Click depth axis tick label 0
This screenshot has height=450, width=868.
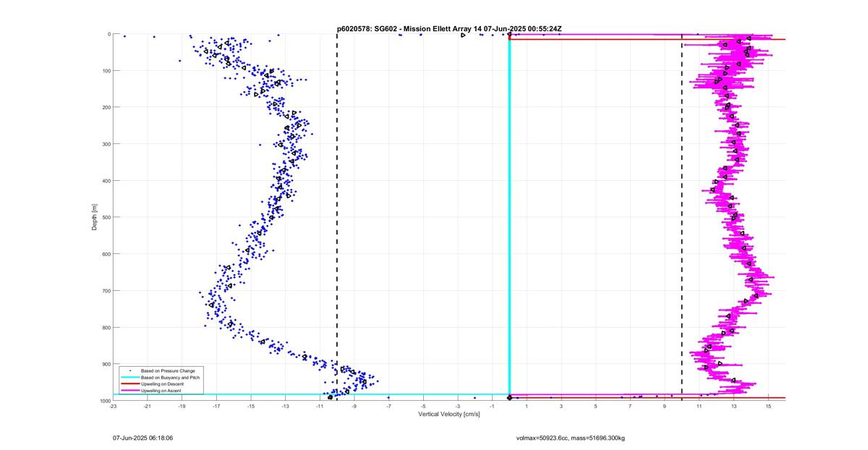coord(109,34)
